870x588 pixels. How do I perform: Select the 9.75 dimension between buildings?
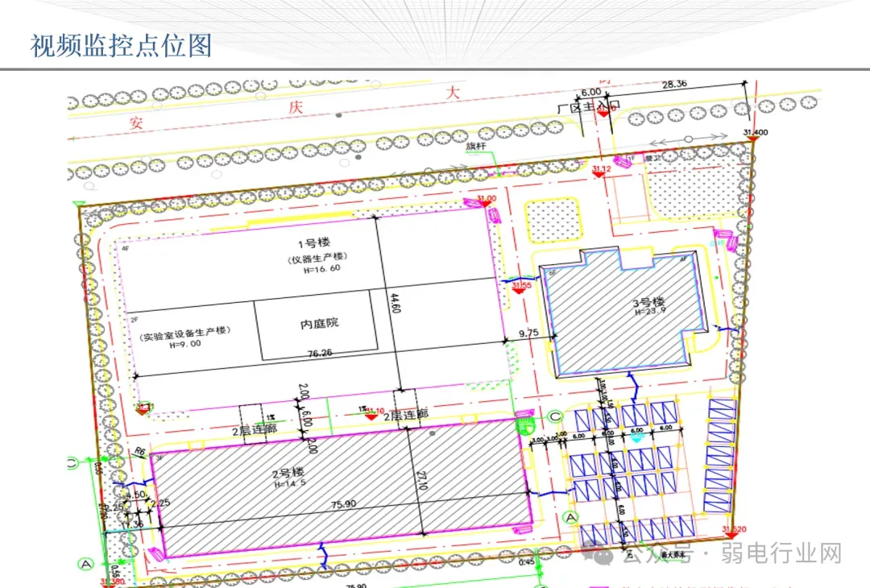click(x=528, y=333)
